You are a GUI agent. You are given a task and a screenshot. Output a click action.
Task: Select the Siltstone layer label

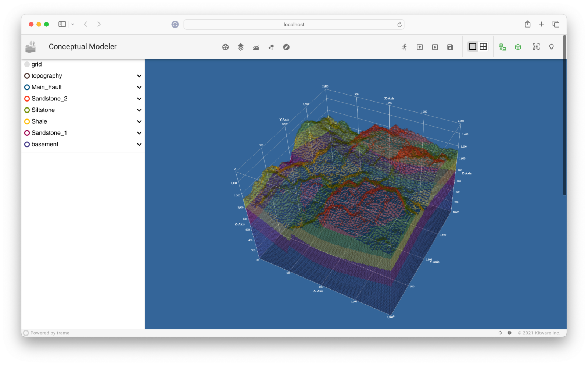pyautogui.click(x=43, y=110)
